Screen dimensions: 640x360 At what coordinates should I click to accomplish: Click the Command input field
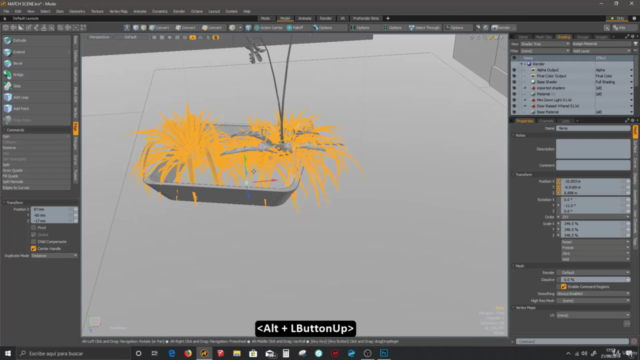click(x=572, y=341)
